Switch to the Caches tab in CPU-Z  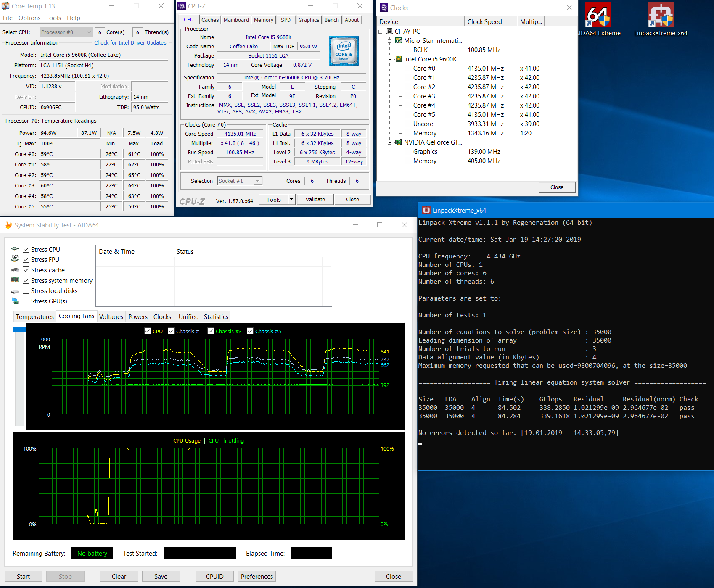tap(210, 20)
